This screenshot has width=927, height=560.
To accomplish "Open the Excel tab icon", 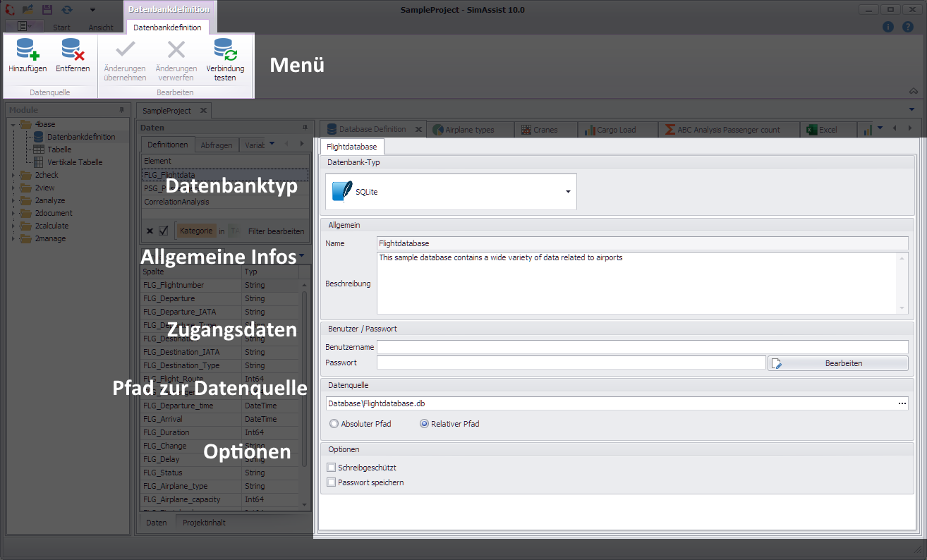I will pyautogui.click(x=812, y=130).
